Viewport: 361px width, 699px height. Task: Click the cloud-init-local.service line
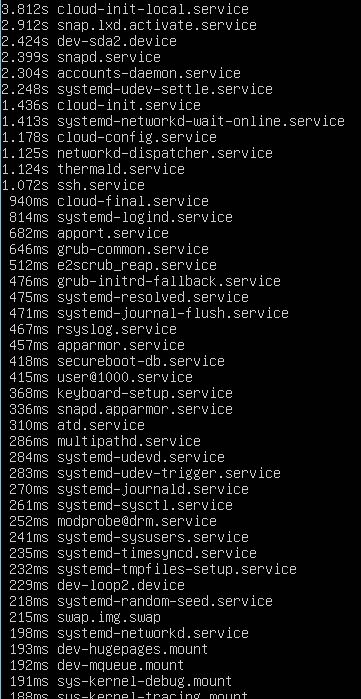point(125,9)
